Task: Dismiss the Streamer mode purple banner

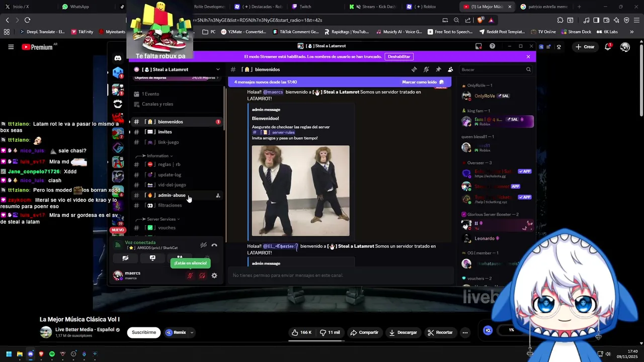Action: [x=528, y=57]
